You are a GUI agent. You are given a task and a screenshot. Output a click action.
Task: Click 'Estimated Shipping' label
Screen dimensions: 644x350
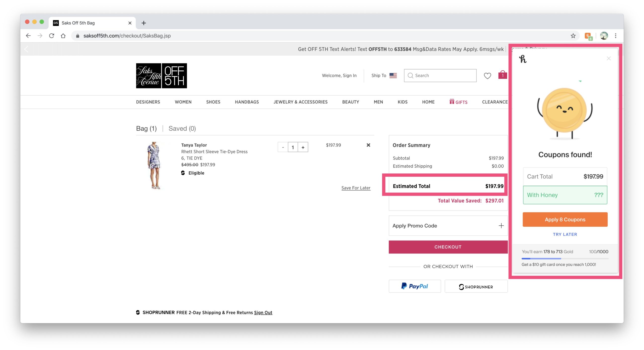[412, 166]
